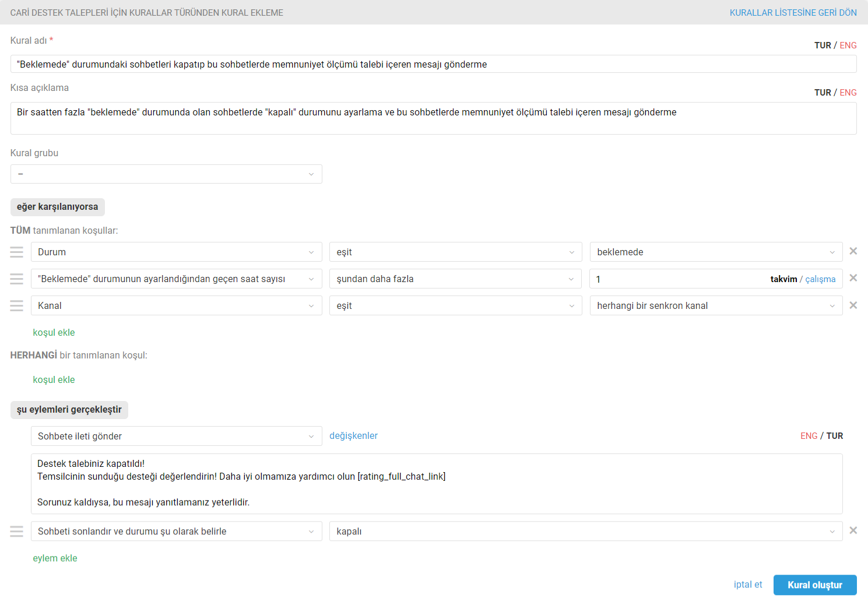The height and width of the screenshot is (605, 868).
Task: Remove the Durum condition row
Action: pyautogui.click(x=853, y=251)
